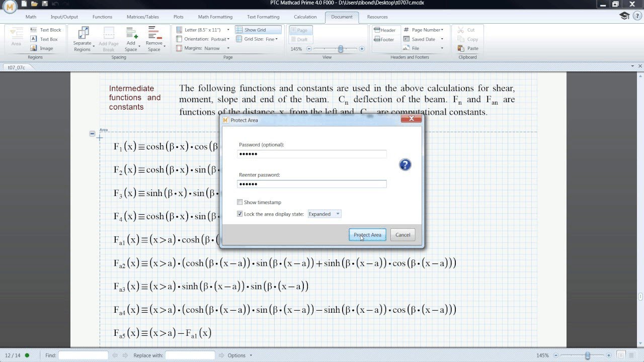The height and width of the screenshot is (362, 644).
Task: Click status bar zoom-out minus button
Action: (x=556, y=355)
